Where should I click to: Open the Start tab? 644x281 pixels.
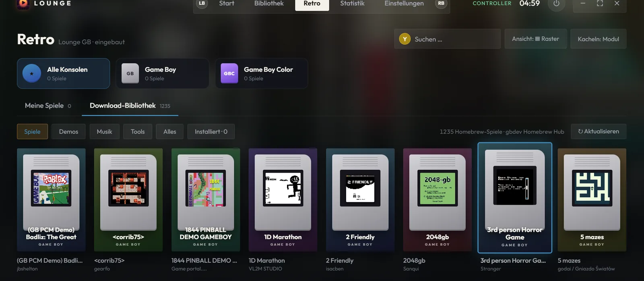[227, 4]
